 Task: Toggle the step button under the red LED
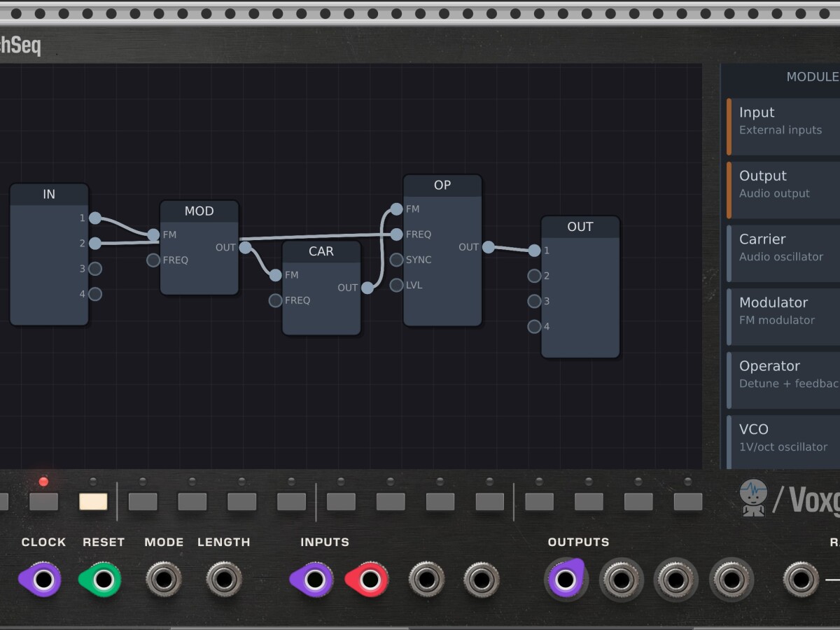coord(43,502)
